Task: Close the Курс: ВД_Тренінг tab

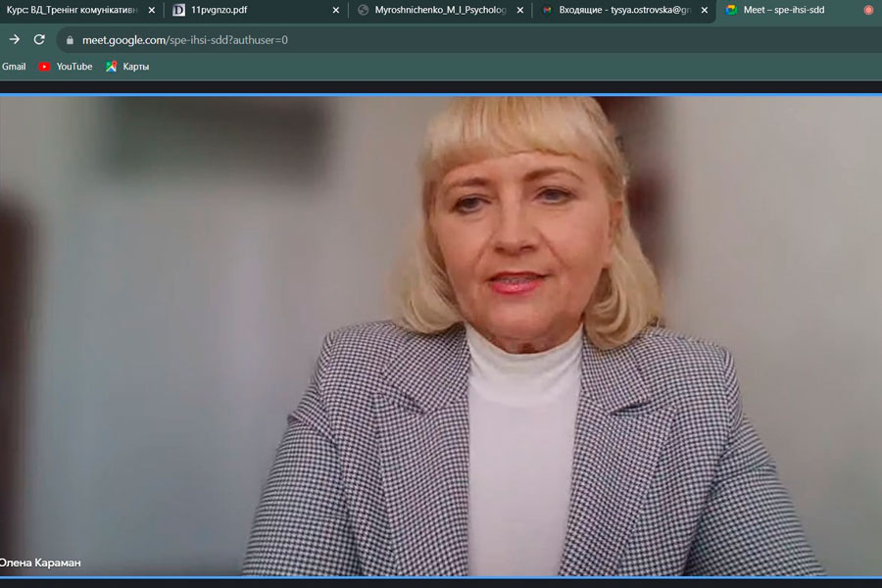Action: pos(152,10)
